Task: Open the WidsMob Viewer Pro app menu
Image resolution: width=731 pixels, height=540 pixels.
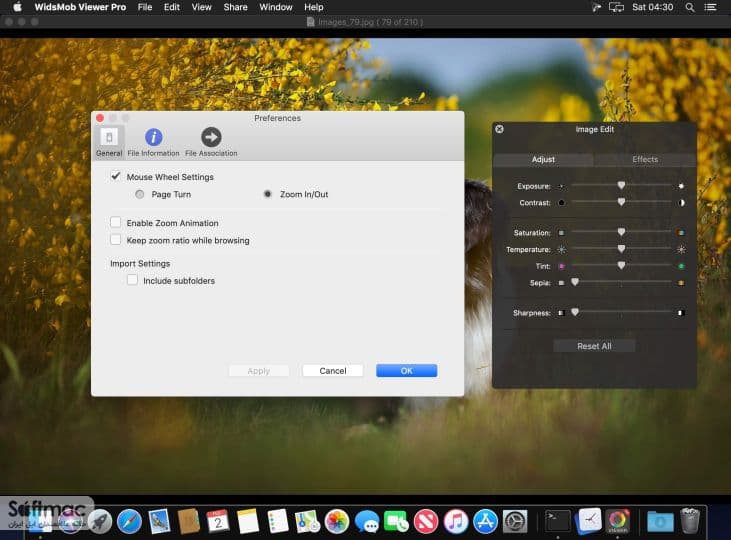Action: point(80,7)
